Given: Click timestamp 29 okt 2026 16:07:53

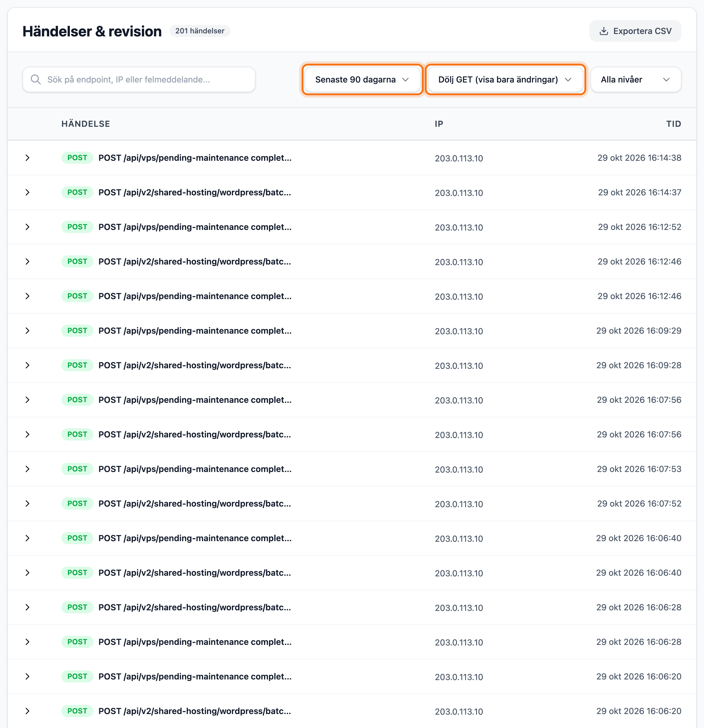Looking at the screenshot, I should [x=639, y=469].
